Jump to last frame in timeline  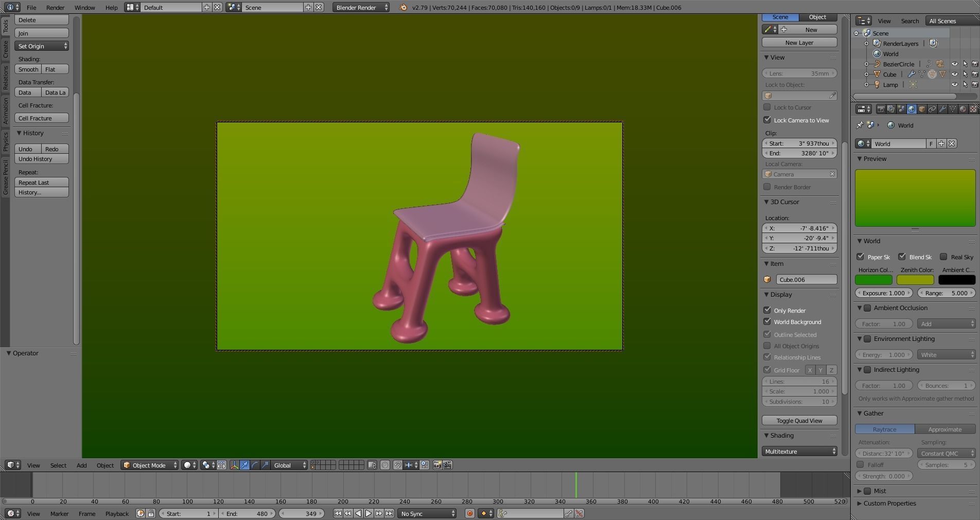click(x=390, y=513)
